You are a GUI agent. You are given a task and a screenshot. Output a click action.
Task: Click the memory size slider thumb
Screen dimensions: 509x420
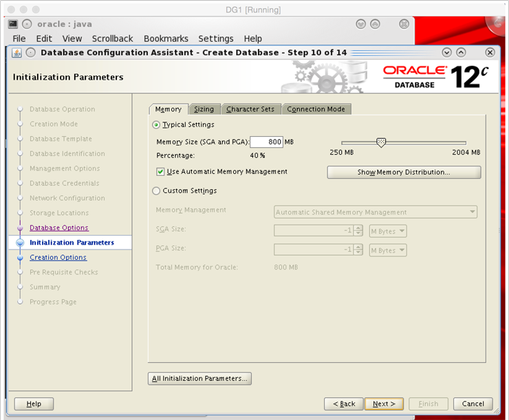(381, 142)
